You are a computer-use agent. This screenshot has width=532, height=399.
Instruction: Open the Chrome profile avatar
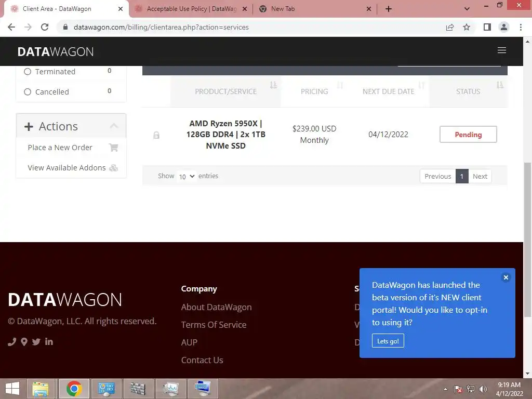(504, 27)
